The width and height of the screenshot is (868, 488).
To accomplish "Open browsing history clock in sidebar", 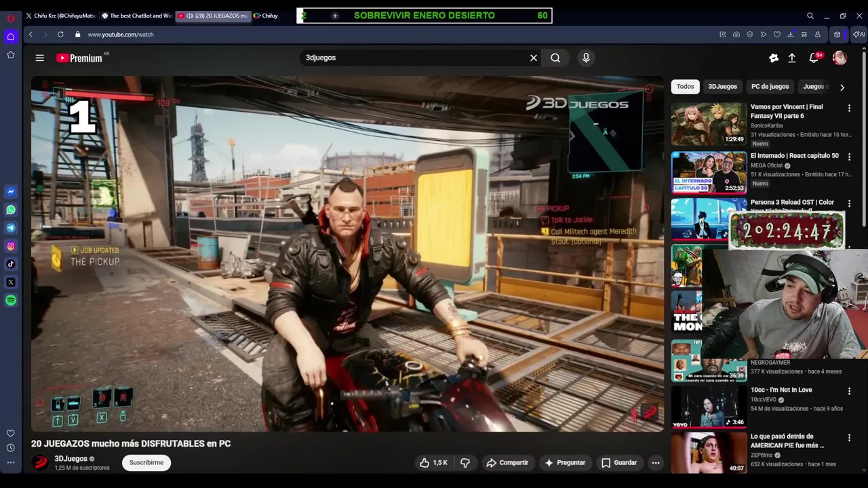I will pos(11,448).
